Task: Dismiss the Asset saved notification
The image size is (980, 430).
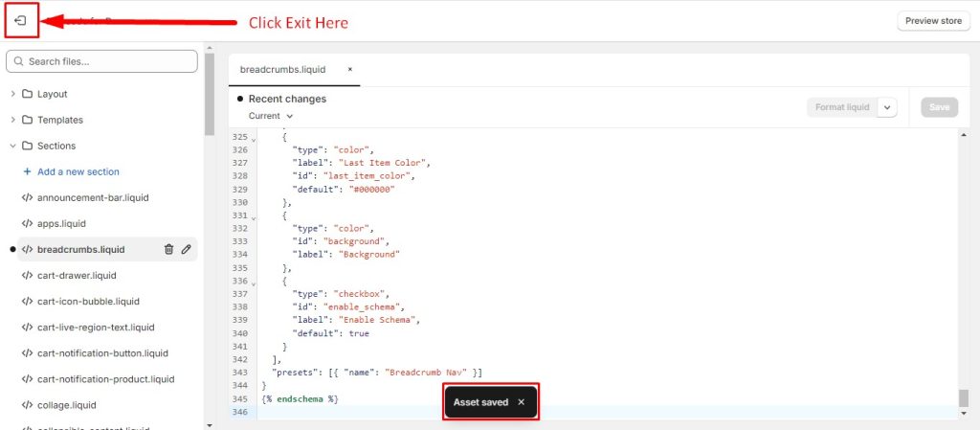Action: [x=522, y=402]
